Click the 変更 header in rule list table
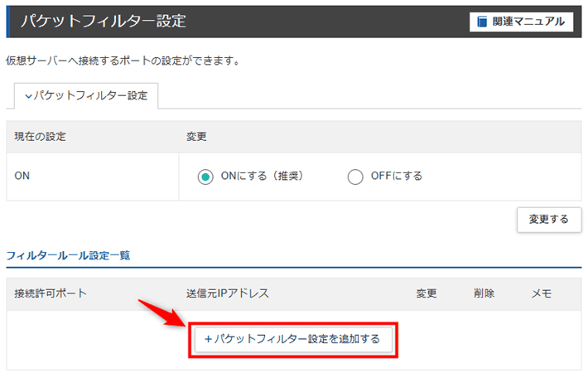This screenshot has width=588, height=378. 427,293
